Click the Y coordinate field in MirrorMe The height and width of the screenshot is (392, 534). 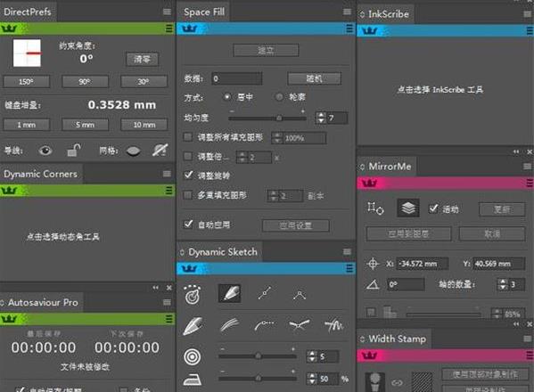point(498,264)
